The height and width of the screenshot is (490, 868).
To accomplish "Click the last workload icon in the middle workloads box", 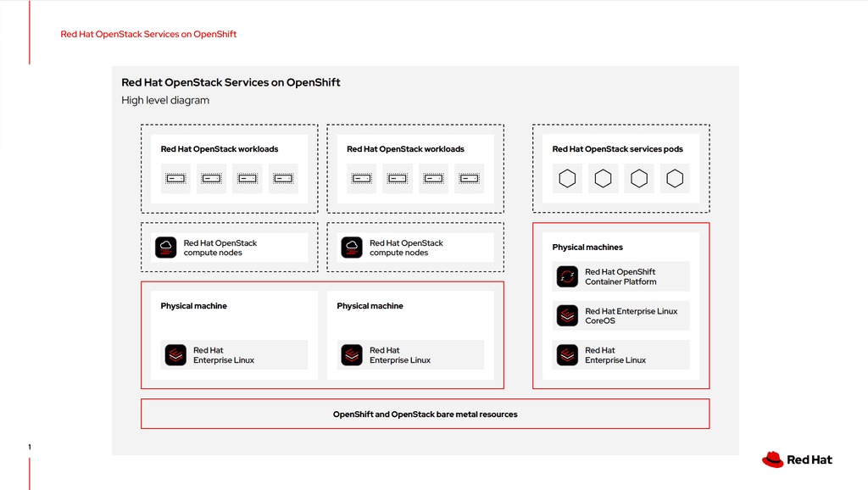I will pos(470,179).
